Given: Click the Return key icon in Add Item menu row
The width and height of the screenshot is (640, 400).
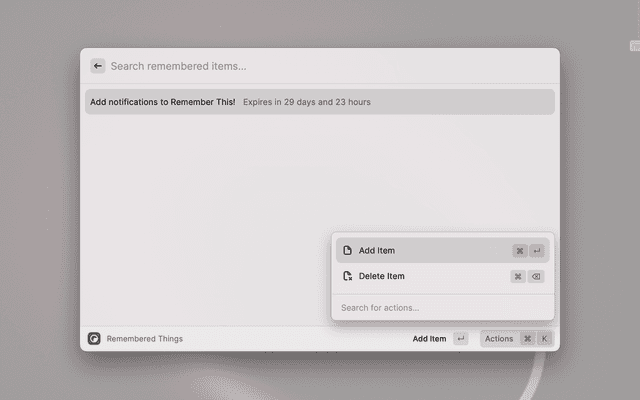Looking at the screenshot, I should click(537, 251).
